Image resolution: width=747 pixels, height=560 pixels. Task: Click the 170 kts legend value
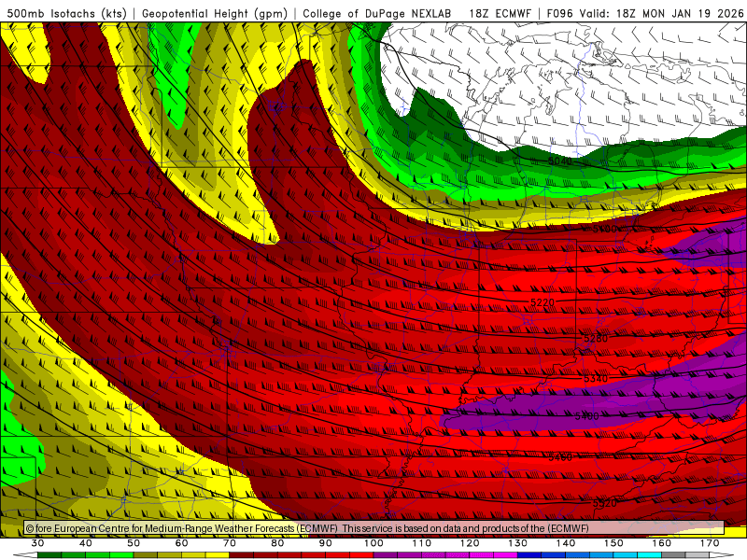(710, 543)
